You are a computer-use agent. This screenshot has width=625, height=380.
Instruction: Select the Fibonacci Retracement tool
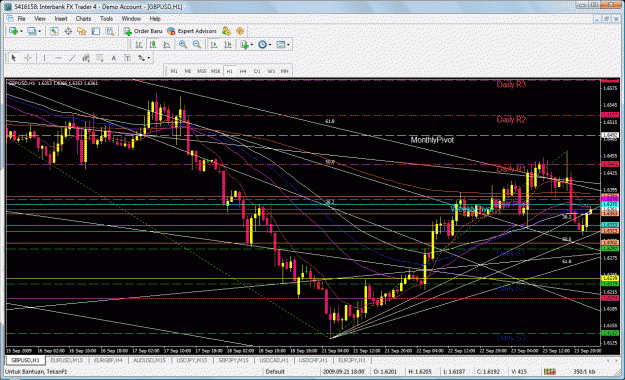point(100,58)
